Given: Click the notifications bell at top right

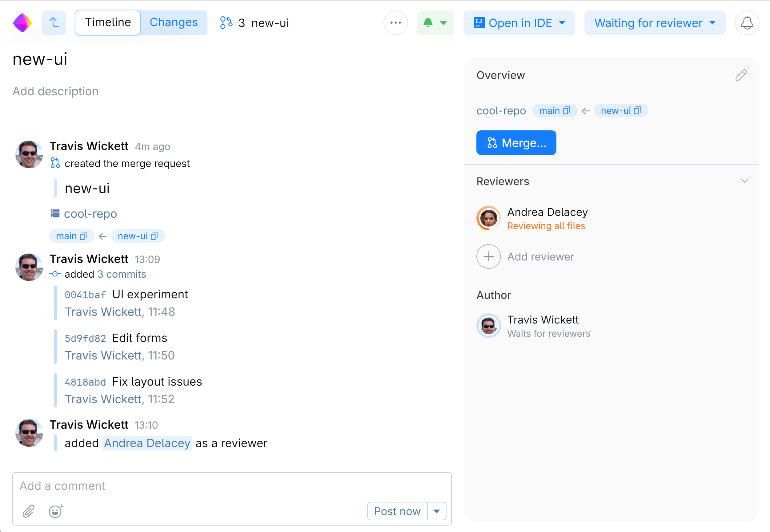Looking at the screenshot, I should [747, 23].
